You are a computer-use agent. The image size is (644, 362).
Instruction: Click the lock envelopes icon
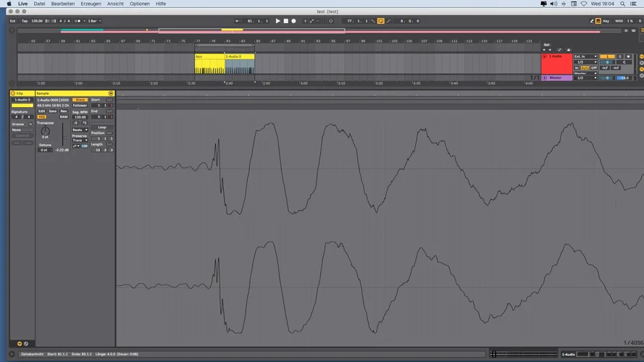pos(569,50)
